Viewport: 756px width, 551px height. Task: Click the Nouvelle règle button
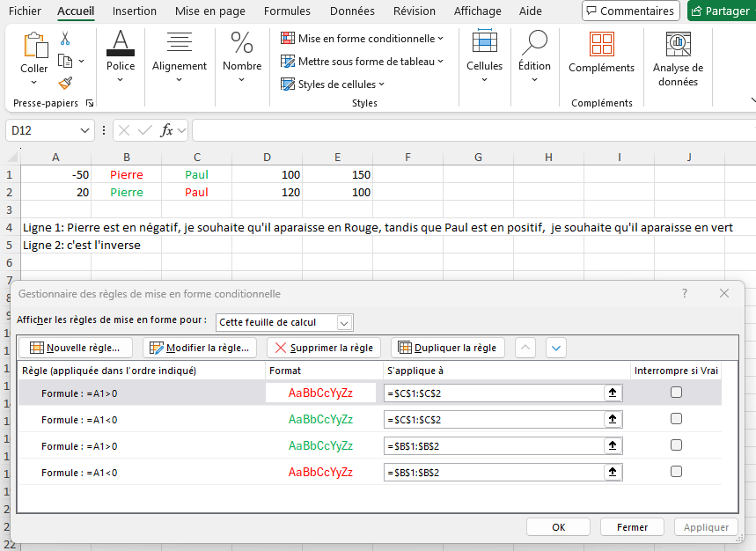click(75, 348)
